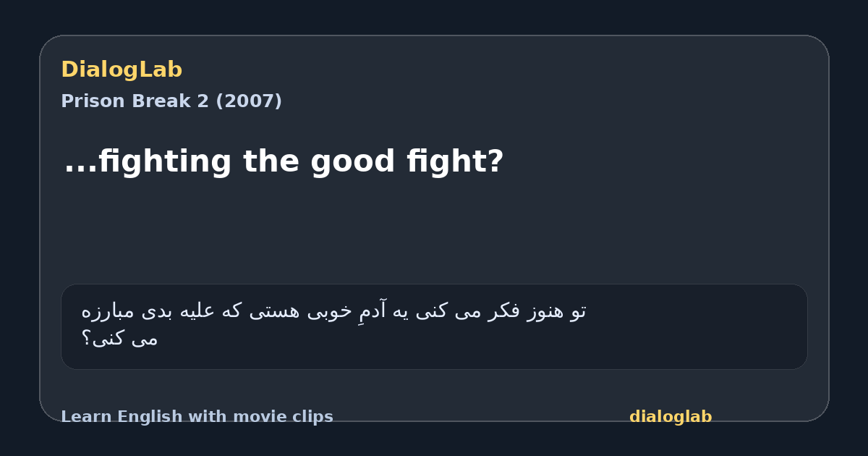Click the DialogLab brand title
This screenshot has width=868, height=456.
point(122,70)
